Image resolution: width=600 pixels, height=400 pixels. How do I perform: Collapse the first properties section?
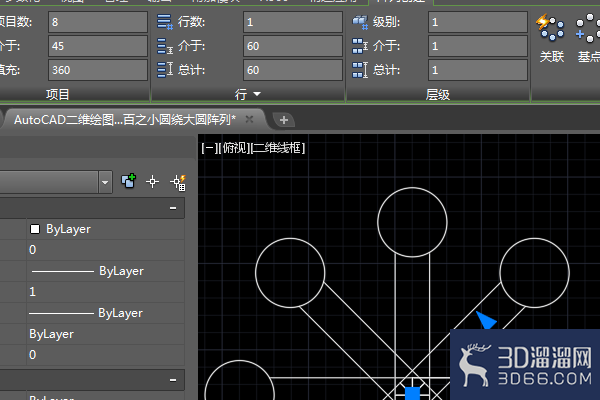tap(173, 208)
